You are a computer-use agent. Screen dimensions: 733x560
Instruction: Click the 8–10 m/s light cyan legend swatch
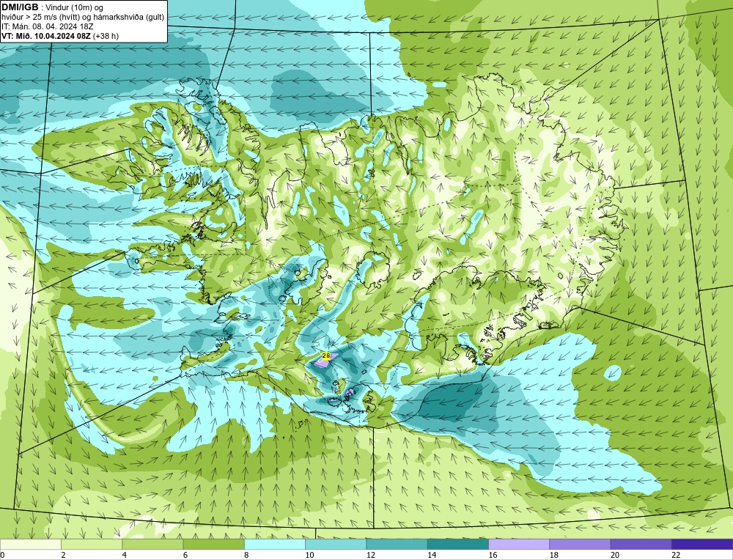pos(275,544)
